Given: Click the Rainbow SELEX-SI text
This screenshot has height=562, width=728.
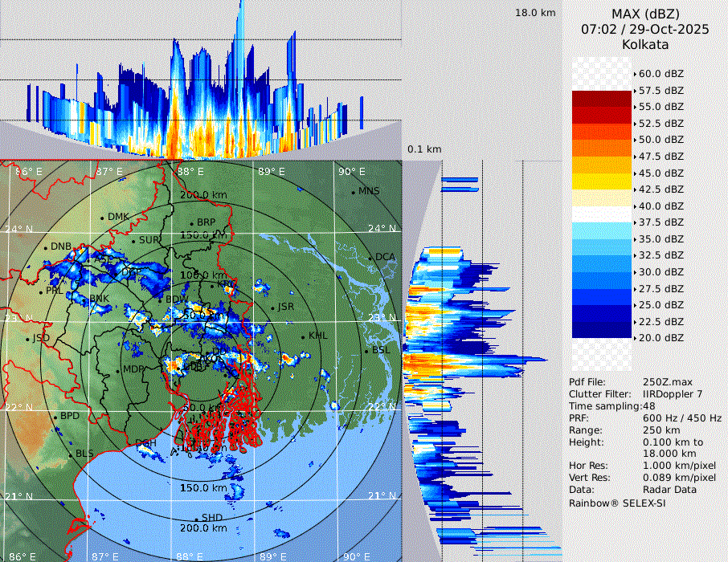Looking at the screenshot, I should (617, 503).
